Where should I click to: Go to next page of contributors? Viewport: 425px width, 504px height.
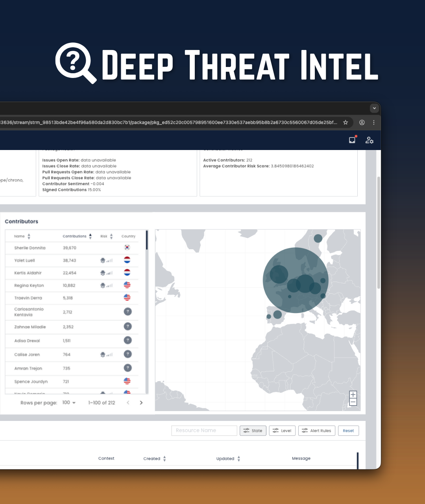[141, 403]
